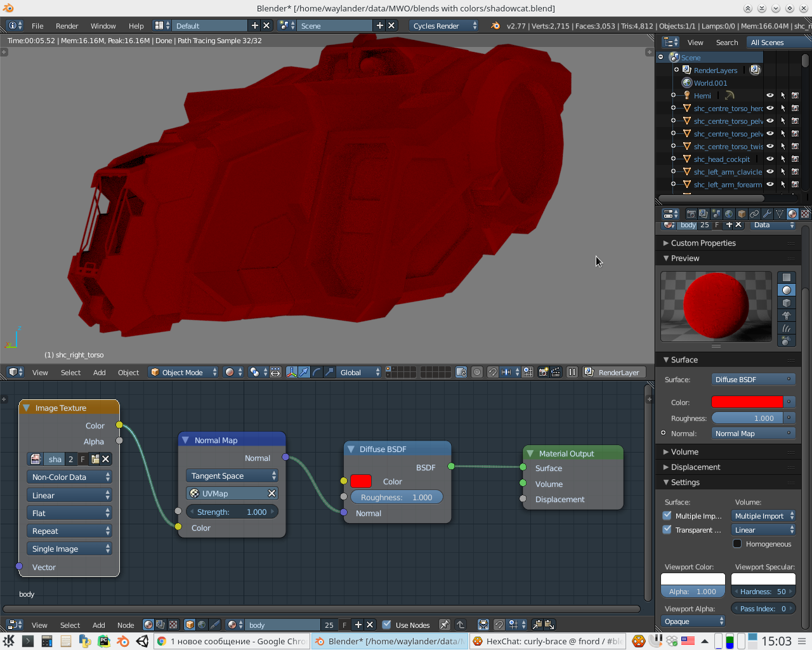Open the Render Layers properties tab
Screen dimensions: 812x650
[704, 214]
